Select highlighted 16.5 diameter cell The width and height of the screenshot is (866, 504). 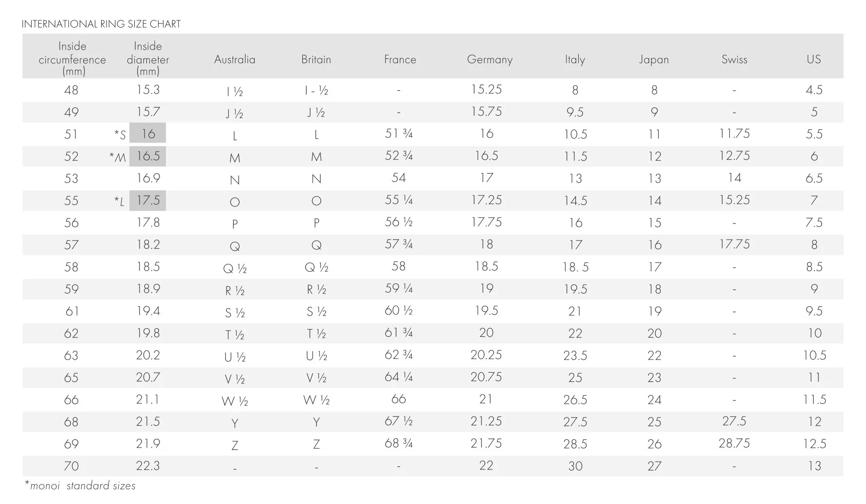148,156
